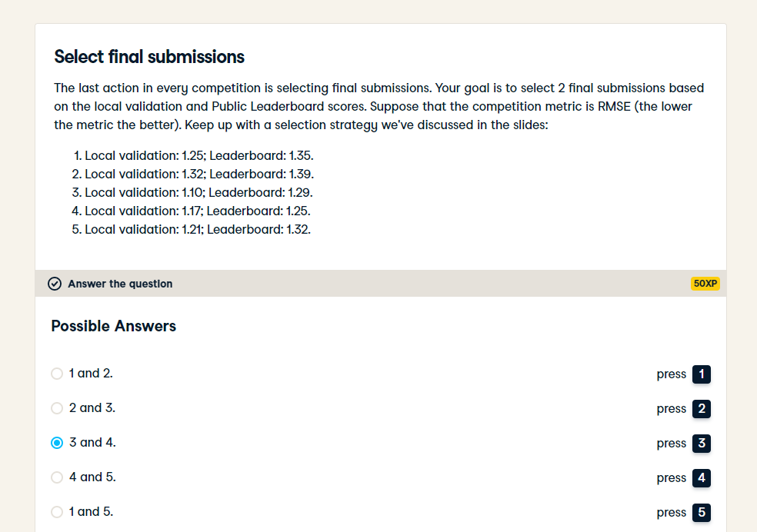
Task: Choose the '1 and 5.' radio option
Action: point(57,512)
